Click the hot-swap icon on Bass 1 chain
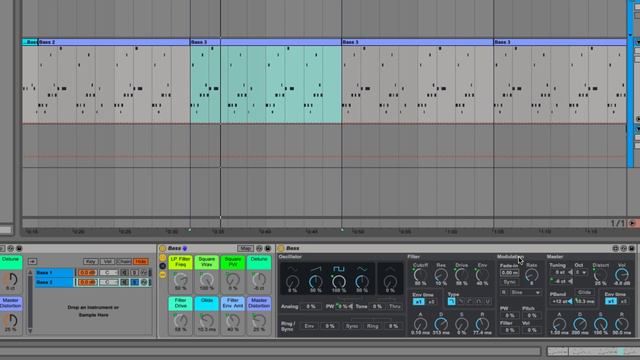The width and height of the screenshot is (640, 360). (x=144, y=272)
